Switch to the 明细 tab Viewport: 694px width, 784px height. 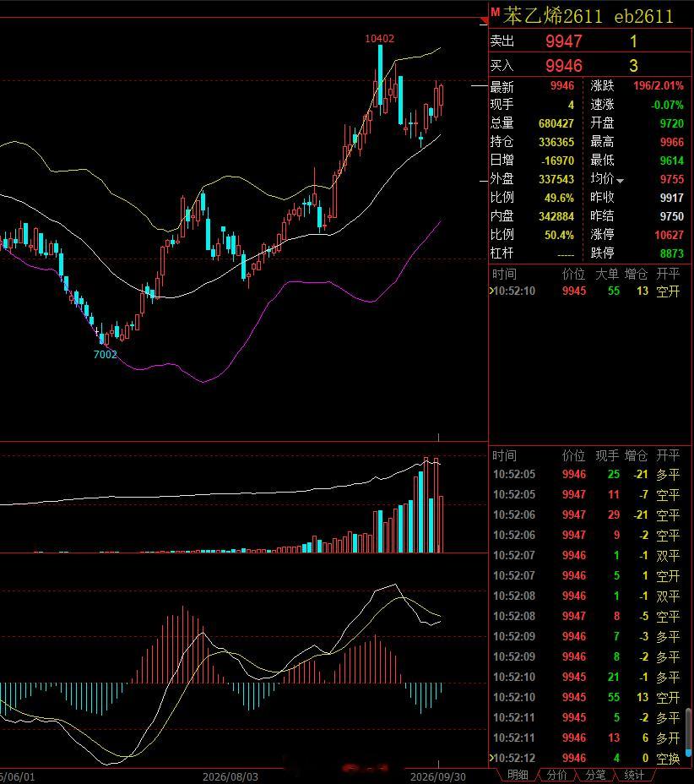pyautogui.click(x=518, y=775)
